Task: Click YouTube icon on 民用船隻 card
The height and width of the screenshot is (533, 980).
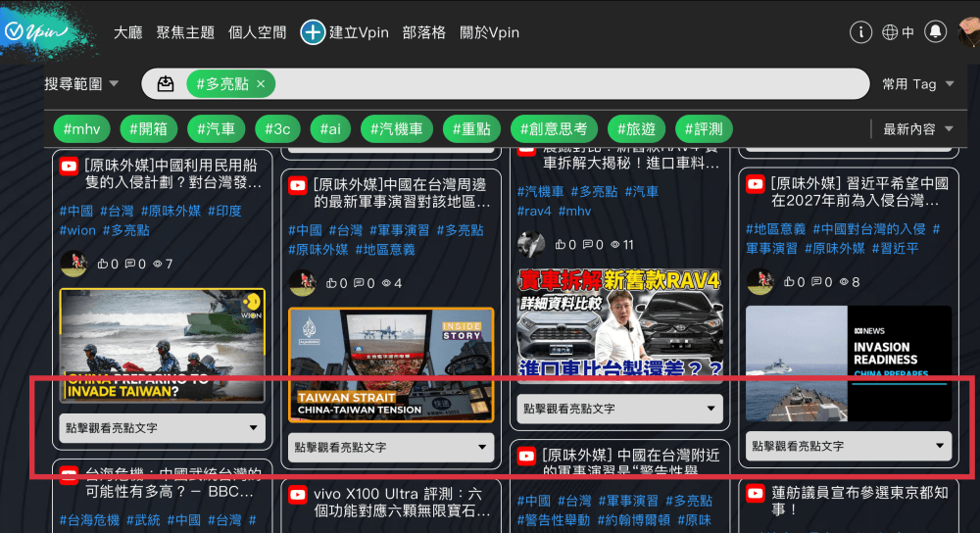Action: (69, 167)
